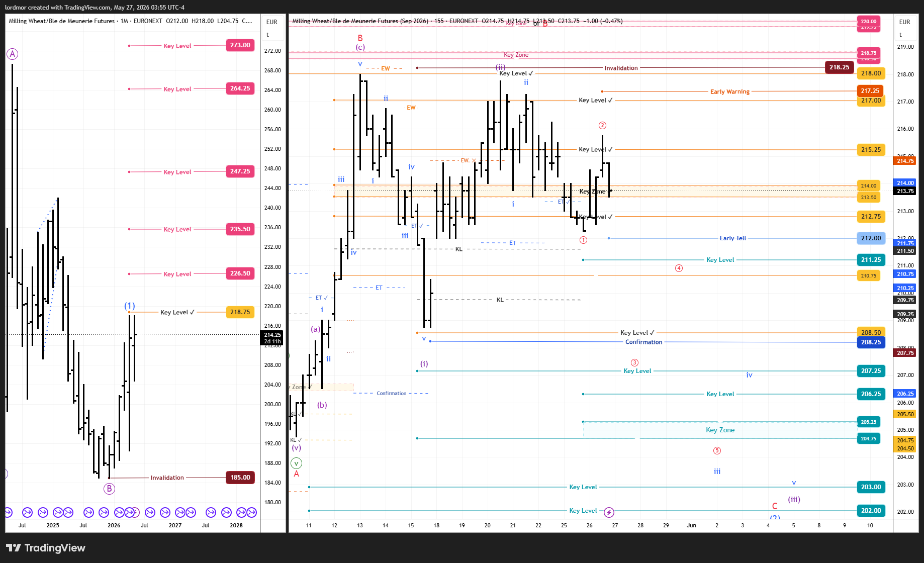Select the teal 207.25 Key Level tag
The height and width of the screenshot is (563, 924).
pos(871,371)
